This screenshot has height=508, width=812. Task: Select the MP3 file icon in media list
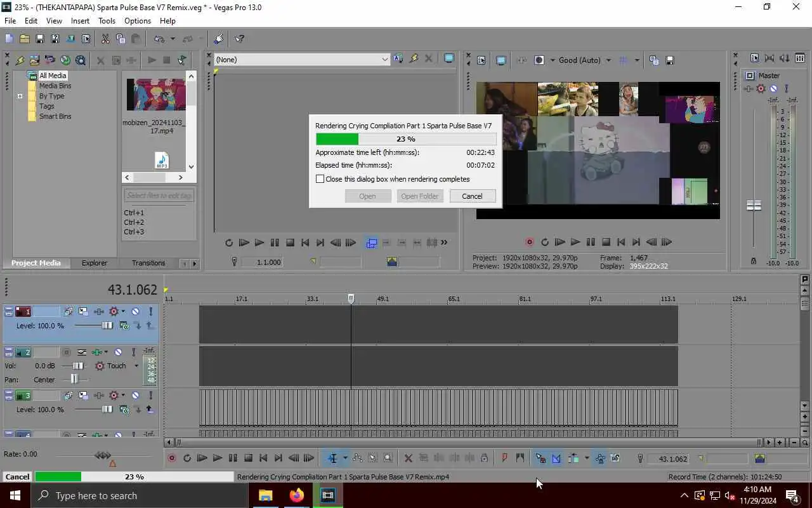(162, 160)
